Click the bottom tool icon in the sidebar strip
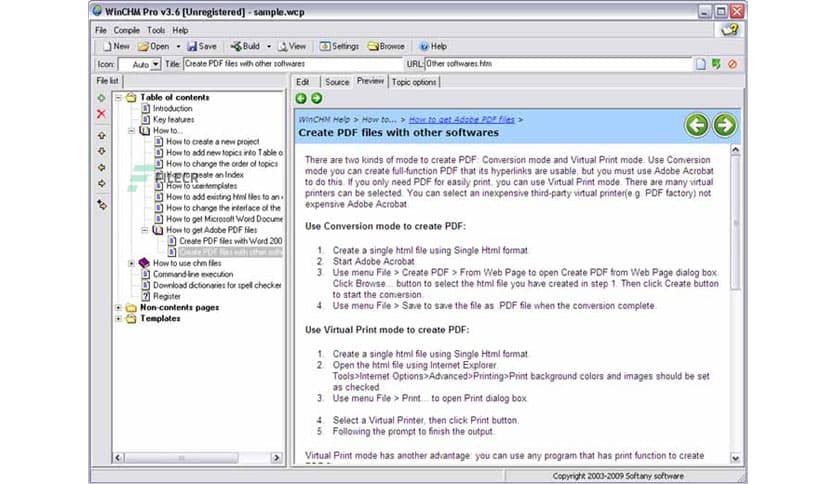836x484 pixels. pos(101,205)
